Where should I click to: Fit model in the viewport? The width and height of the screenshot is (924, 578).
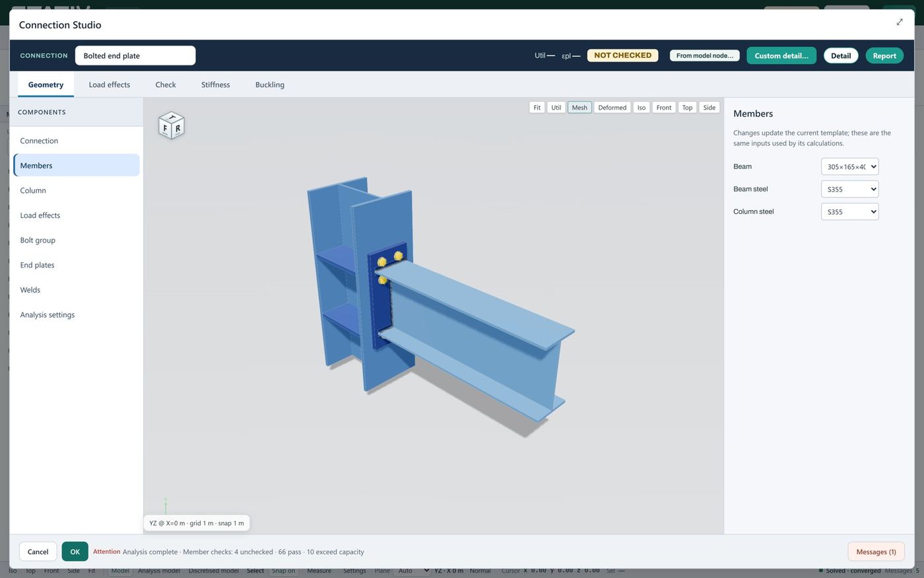coord(537,108)
